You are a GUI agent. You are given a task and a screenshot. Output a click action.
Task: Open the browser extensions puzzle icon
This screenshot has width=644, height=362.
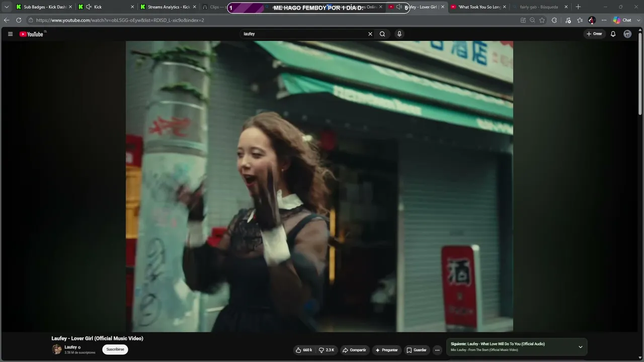554,20
